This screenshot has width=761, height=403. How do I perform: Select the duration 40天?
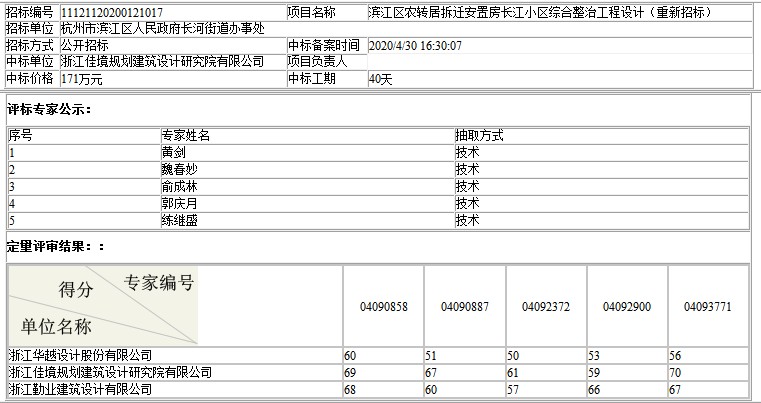380,79
